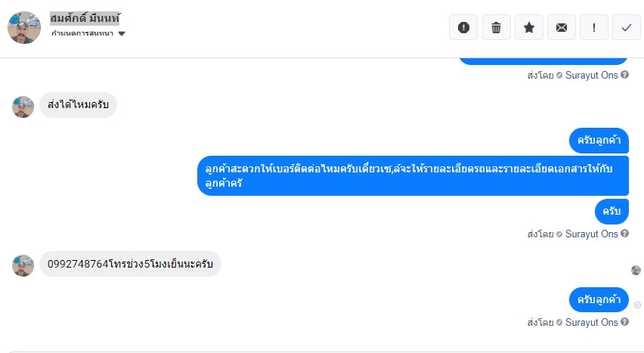Screen dimensions: 644x353
Task: Star this conversation with the star icon
Action: (529, 27)
